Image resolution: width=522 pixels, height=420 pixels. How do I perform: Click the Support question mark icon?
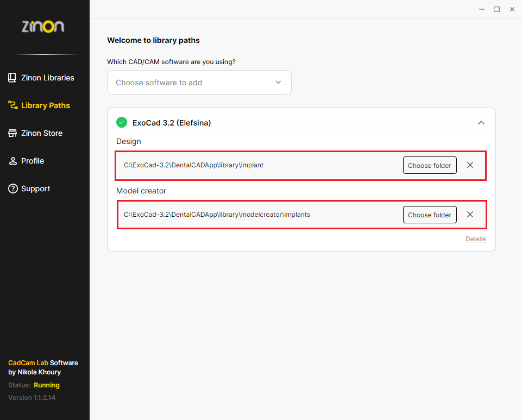[12, 189]
